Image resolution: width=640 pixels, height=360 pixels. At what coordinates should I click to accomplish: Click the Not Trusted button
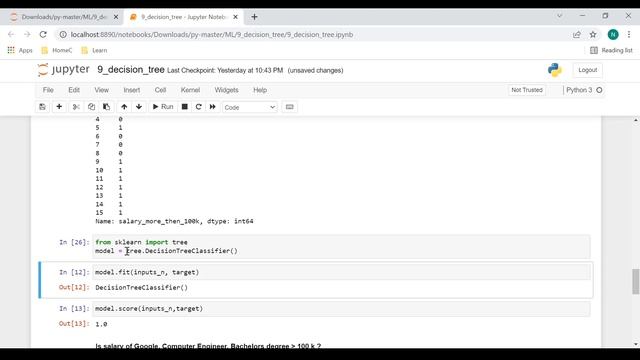pyautogui.click(x=527, y=90)
